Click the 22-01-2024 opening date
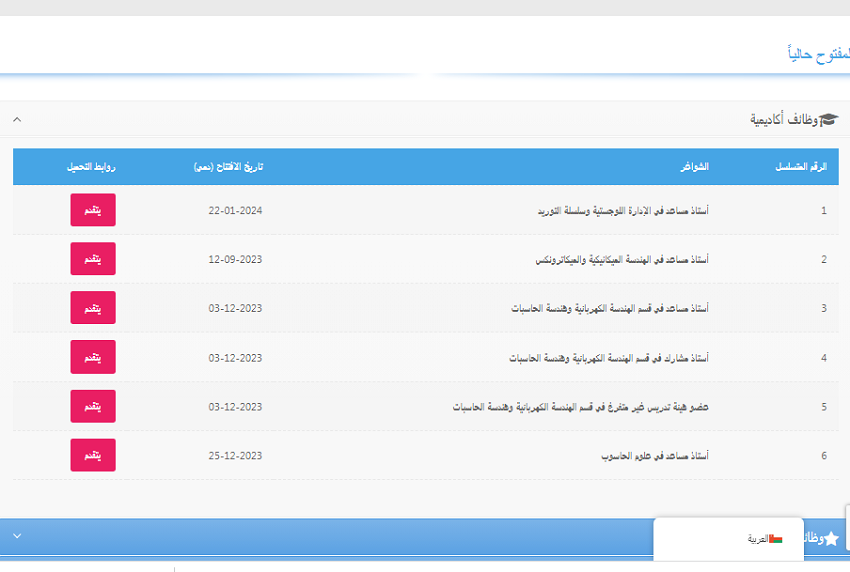850x572 pixels. (x=235, y=211)
